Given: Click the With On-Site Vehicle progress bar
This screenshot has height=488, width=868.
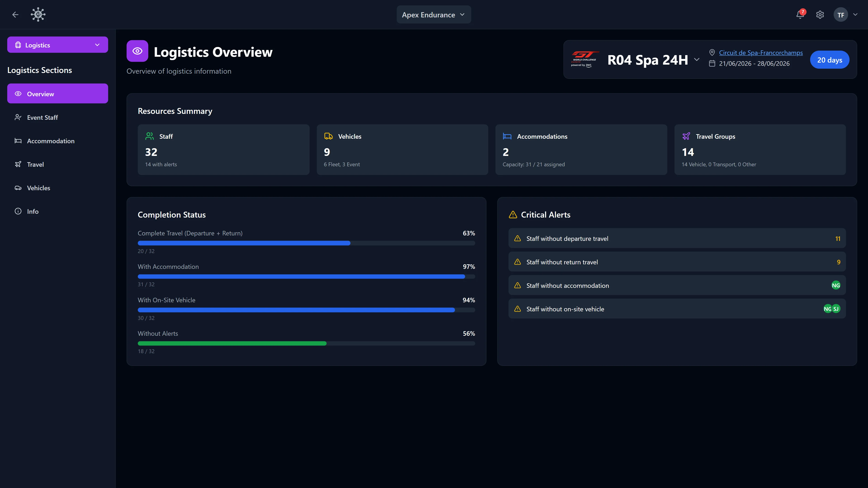Looking at the screenshot, I should pos(306,310).
